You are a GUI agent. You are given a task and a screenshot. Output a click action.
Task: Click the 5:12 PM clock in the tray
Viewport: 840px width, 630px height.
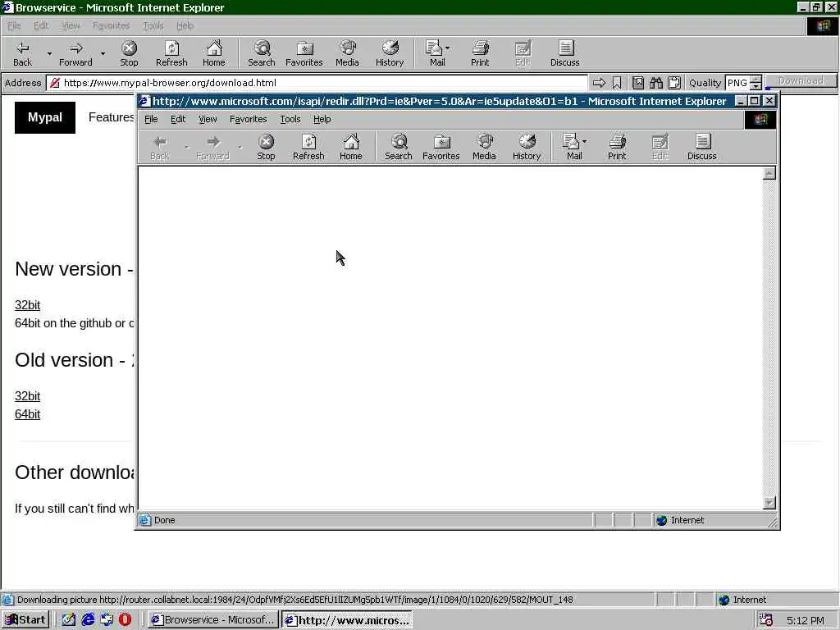click(x=806, y=620)
